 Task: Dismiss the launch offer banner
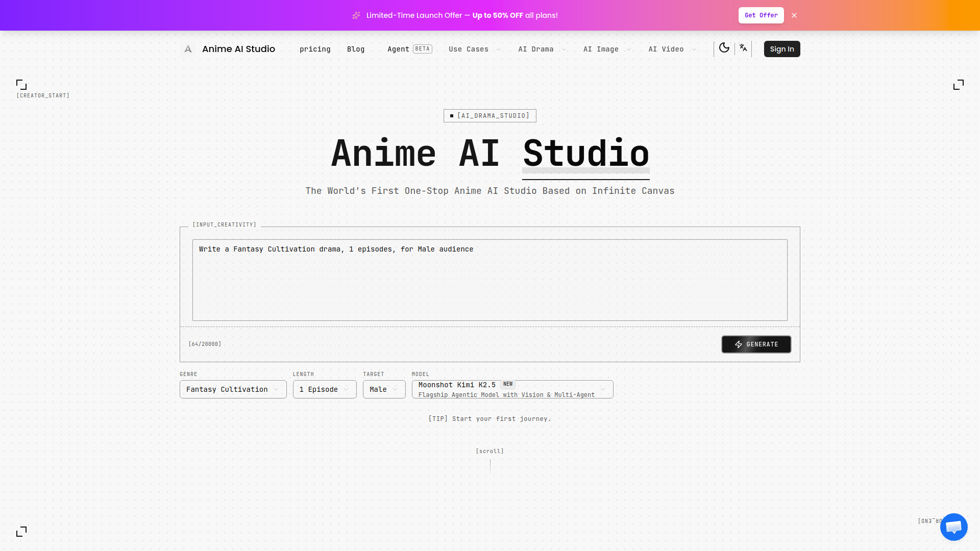coord(794,15)
